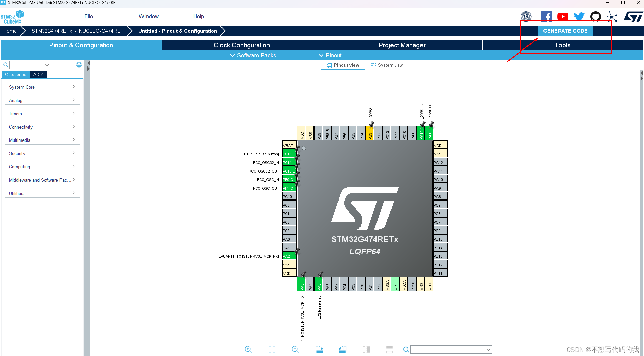
Task: Open the Software Packs dropdown
Action: (253, 55)
